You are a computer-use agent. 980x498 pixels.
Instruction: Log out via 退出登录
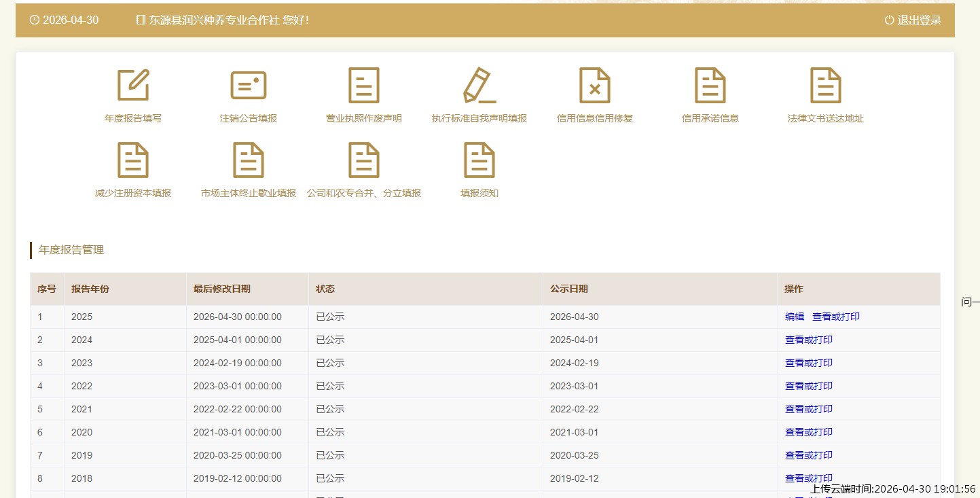coord(913,20)
